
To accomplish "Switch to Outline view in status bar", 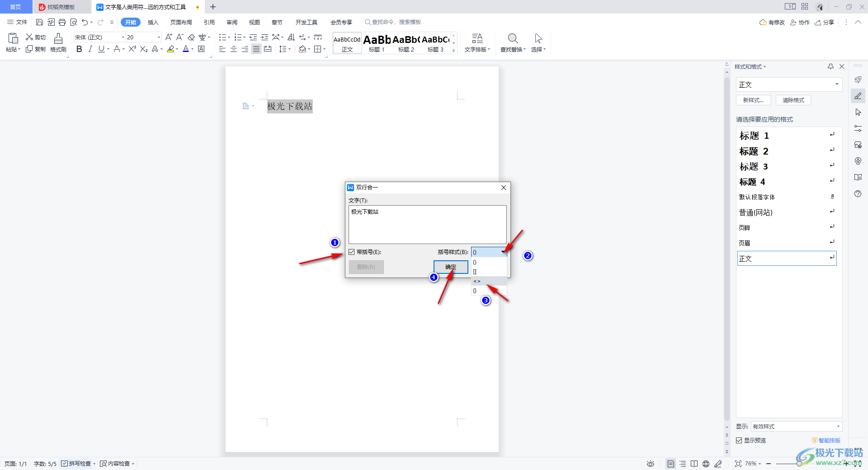I will 683,464.
